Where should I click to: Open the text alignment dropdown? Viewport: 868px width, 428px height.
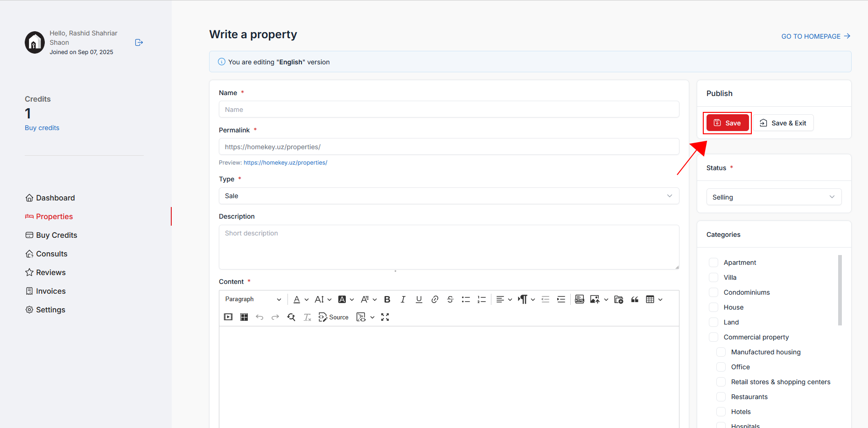point(504,299)
